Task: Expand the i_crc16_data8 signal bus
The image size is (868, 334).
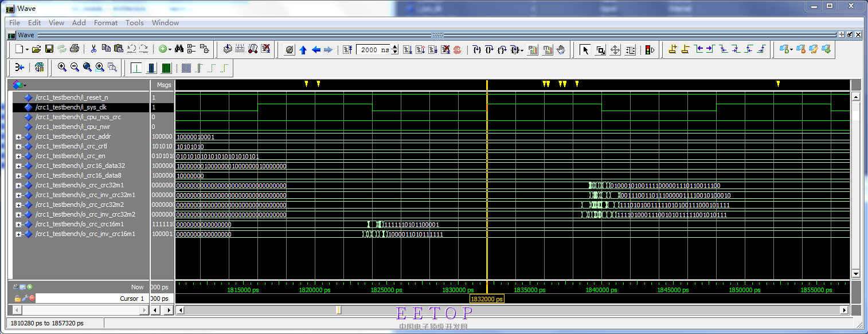Action: (18, 176)
